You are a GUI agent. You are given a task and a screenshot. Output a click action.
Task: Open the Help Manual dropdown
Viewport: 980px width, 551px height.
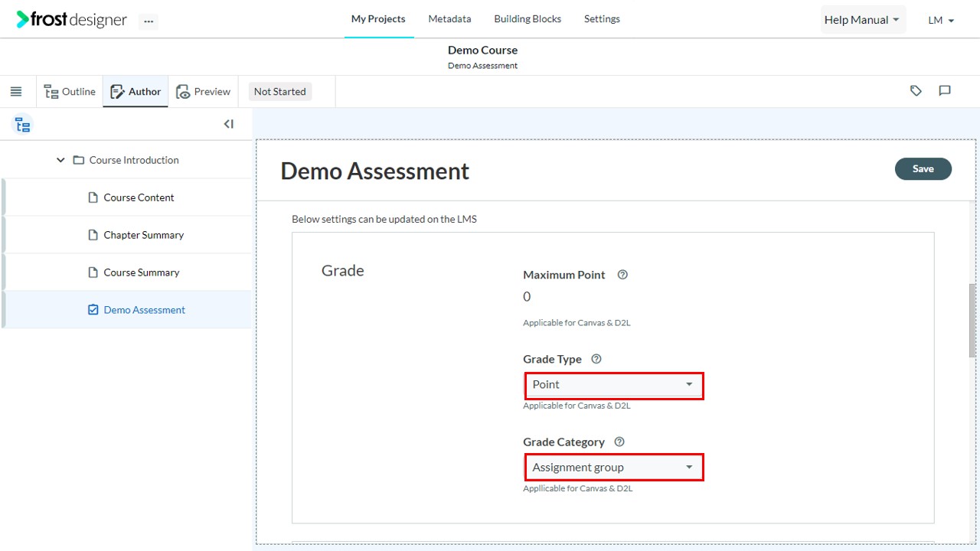click(x=863, y=20)
